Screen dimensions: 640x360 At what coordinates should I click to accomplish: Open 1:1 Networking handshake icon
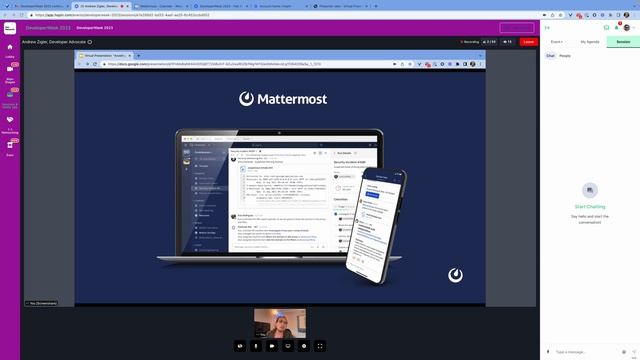point(10,120)
